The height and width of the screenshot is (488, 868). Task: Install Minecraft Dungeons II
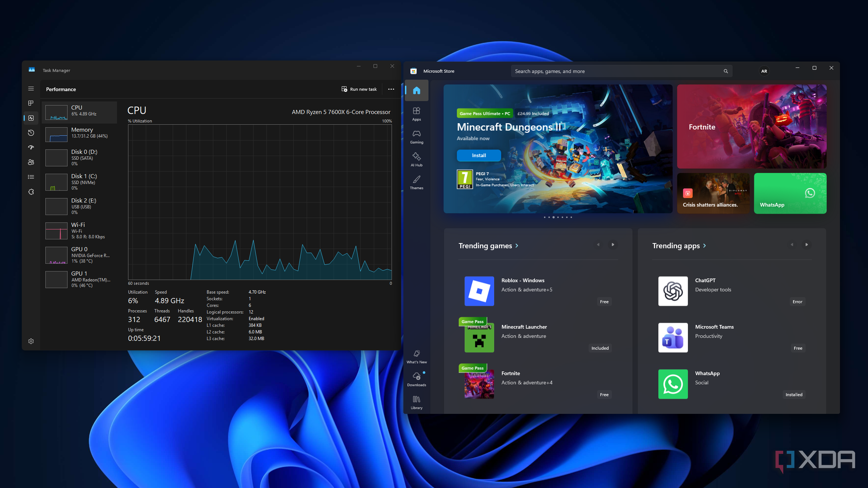click(479, 155)
